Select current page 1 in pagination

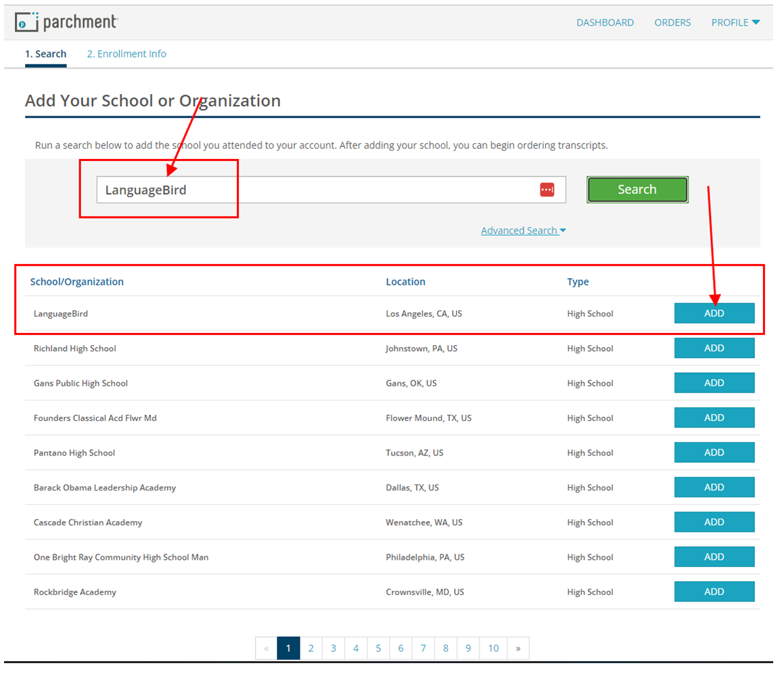(x=288, y=648)
